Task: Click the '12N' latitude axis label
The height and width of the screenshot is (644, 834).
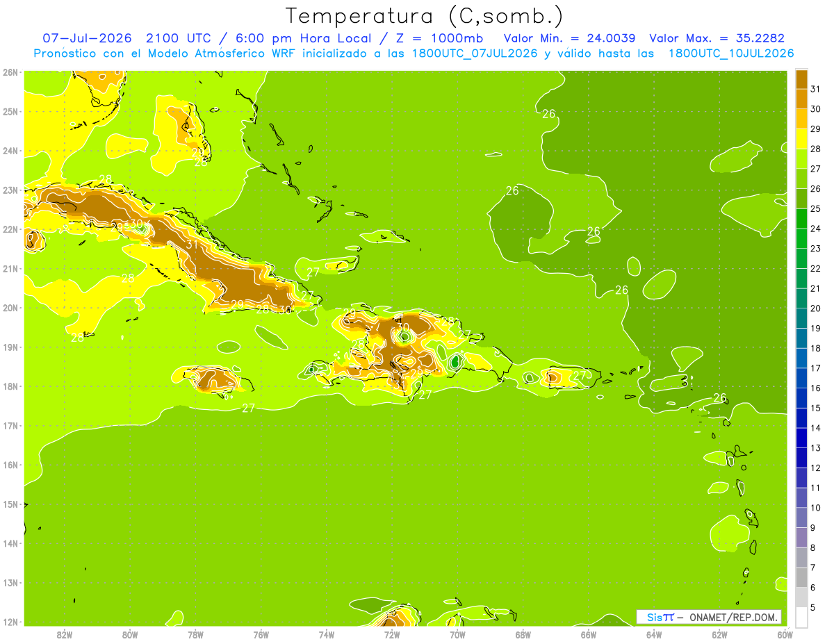Action: (10, 622)
